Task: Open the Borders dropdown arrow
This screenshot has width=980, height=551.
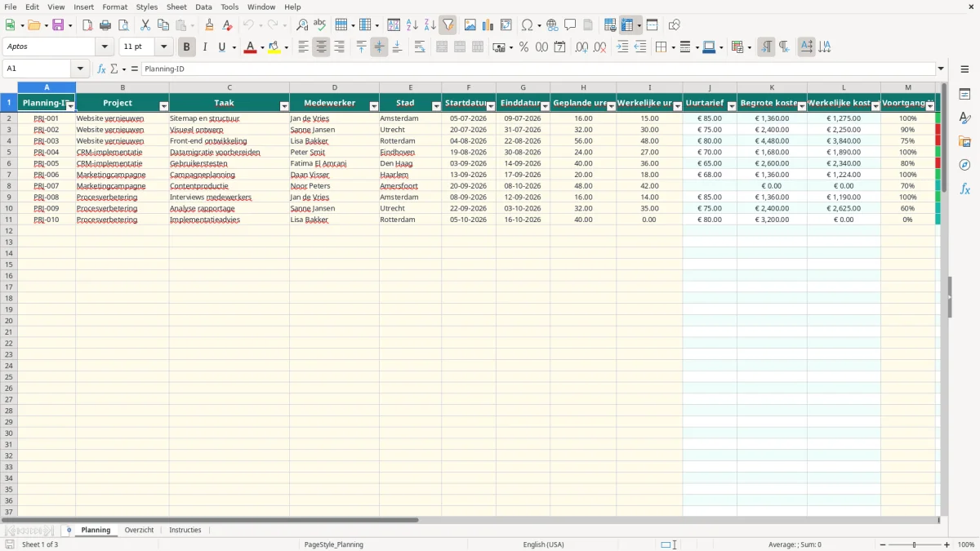Action: click(x=672, y=47)
